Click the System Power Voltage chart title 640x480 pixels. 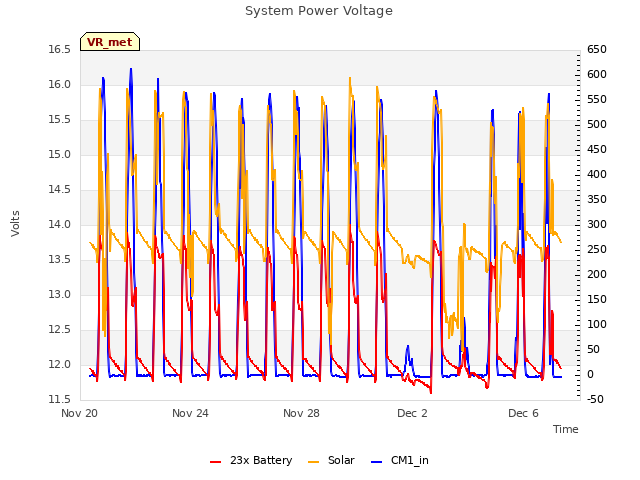pos(319,11)
